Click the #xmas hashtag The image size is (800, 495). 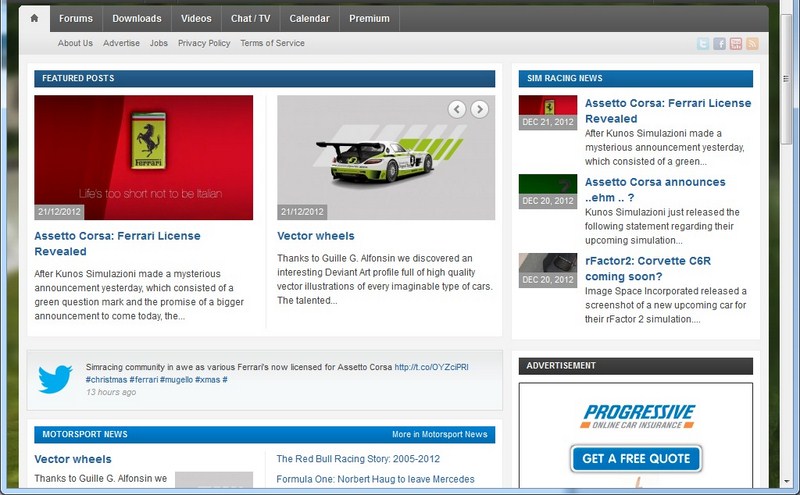point(207,380)
